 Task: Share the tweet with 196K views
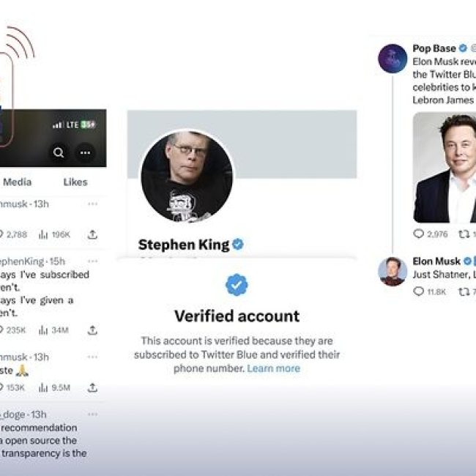92,234
